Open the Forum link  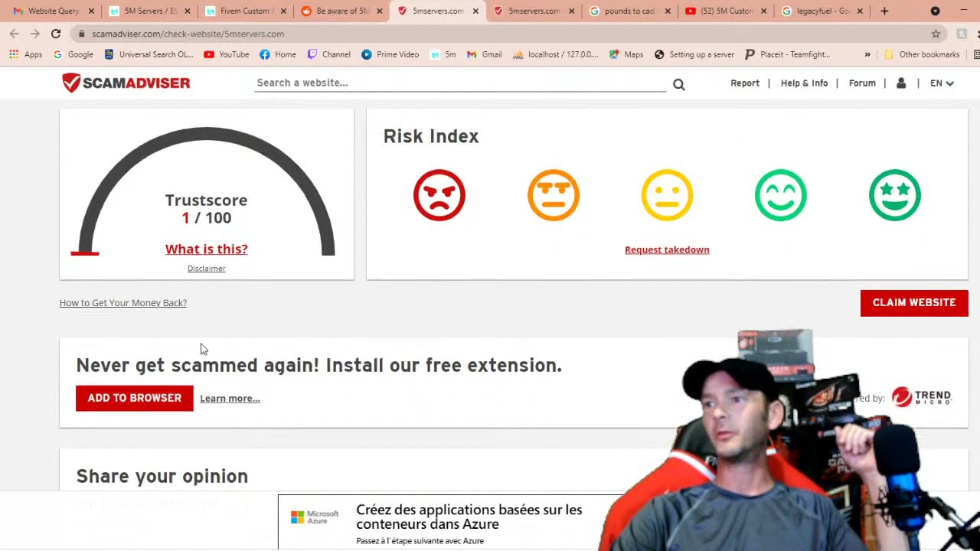(862, 83)
